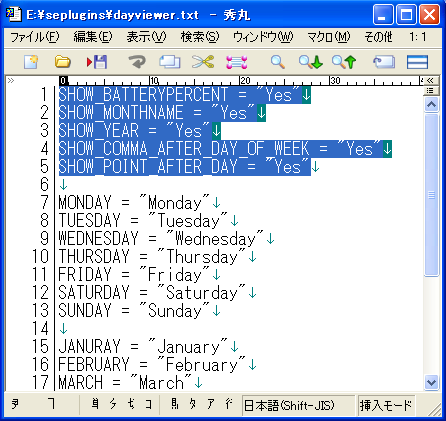Click the pink-dotted select-all toolbar icon

point(237,62)
